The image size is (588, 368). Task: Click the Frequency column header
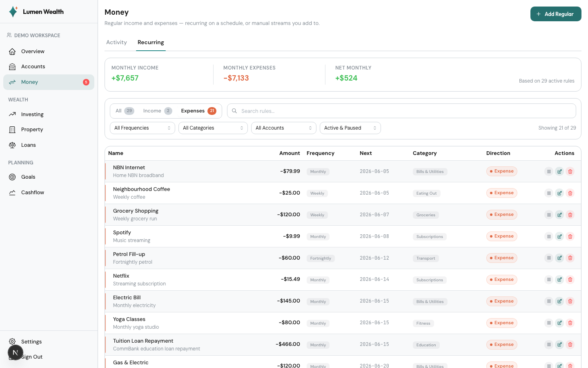pyautogui.click(x=321, y=153)
